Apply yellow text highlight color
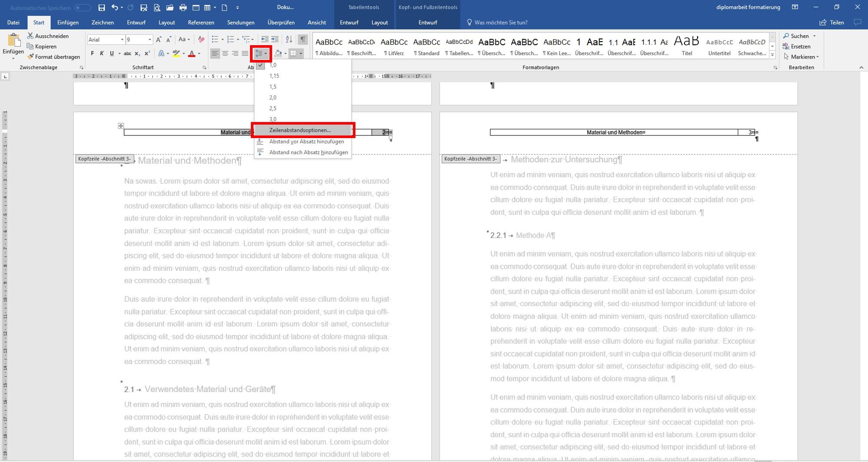Viewport: 868px width, 462px height. pyautogui.click(x=176, y=53)
